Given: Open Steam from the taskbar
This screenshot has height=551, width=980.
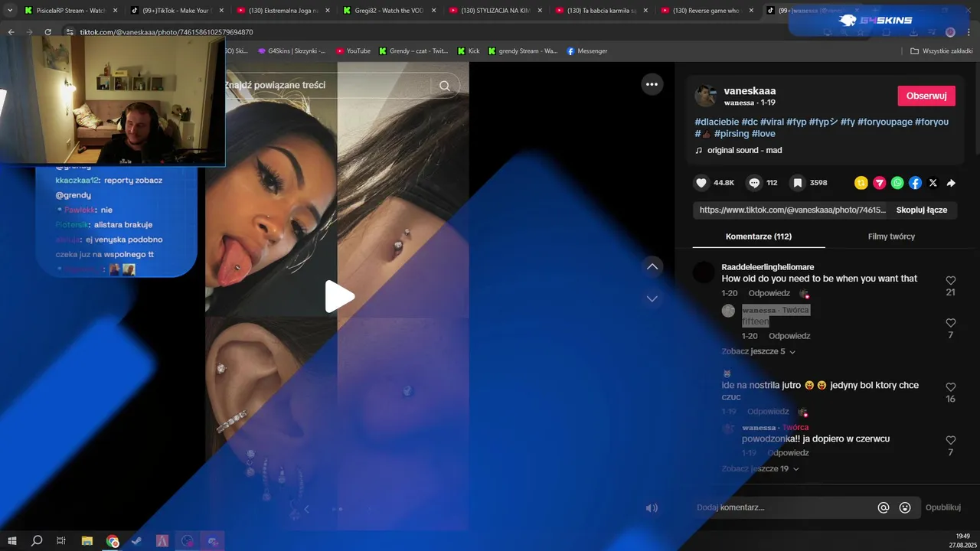Looking at the screenshot, I should point(136,541).
